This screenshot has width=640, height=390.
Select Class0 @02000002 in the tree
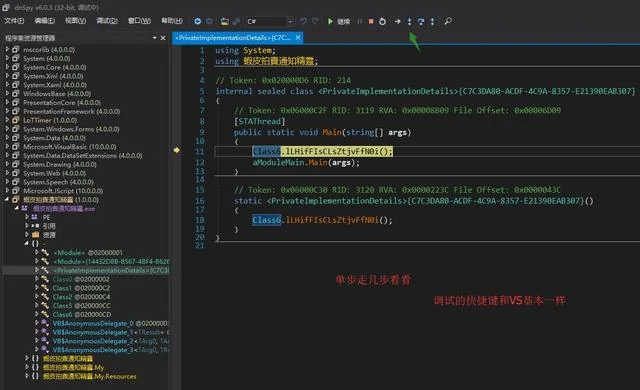tap(81, 279)
